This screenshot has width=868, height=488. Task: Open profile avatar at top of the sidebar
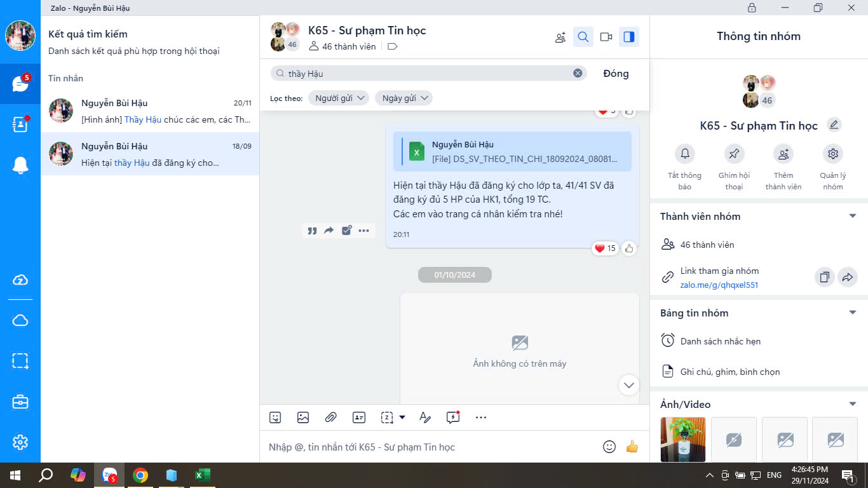(20, 36)
